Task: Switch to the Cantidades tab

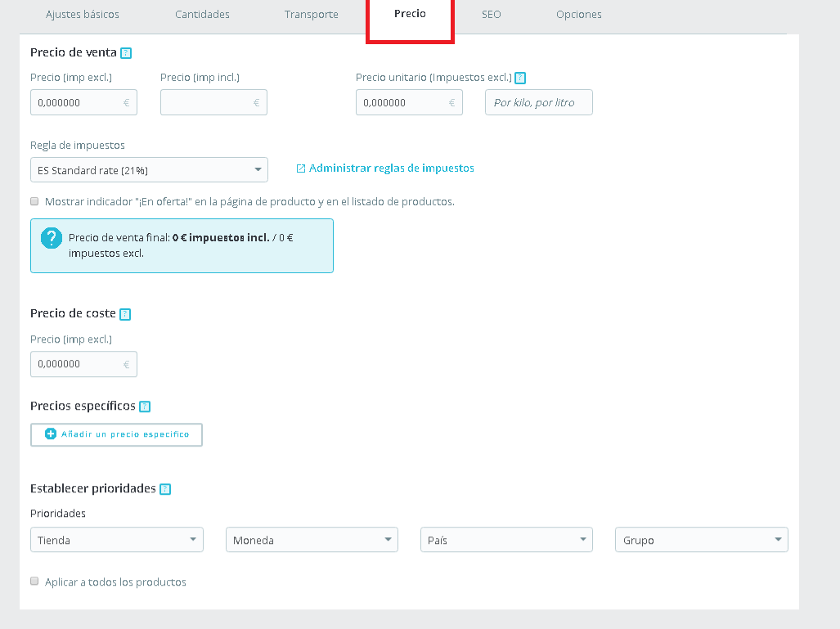Action: (x=202, y=15)
